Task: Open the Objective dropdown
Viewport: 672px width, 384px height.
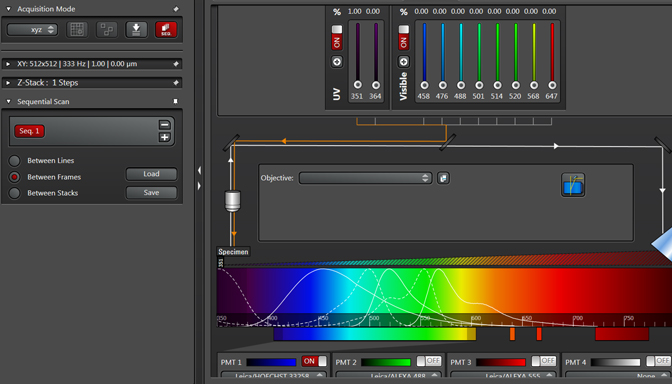Action: (365, 178)
